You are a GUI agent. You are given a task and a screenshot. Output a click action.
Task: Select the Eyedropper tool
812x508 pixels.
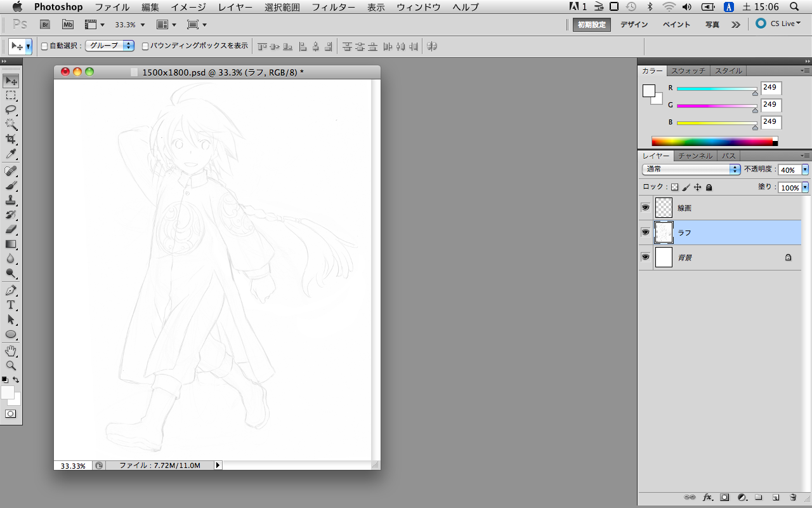[x=11, y=154]
